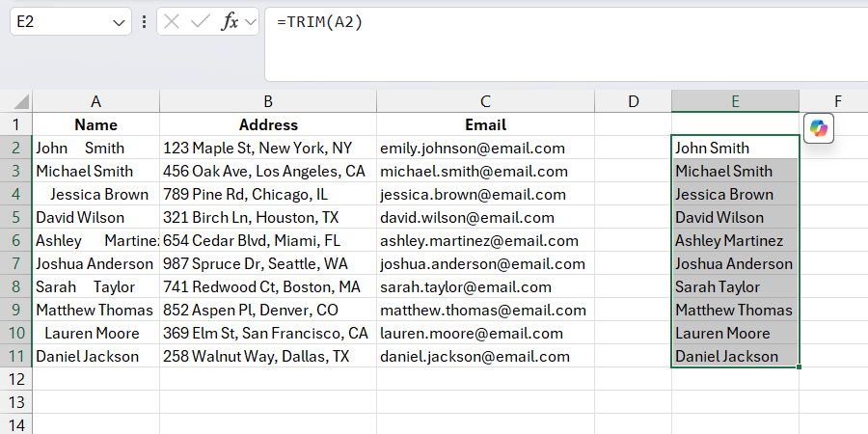Click the fill handle below Daniel Jackson in column E
Image resolution: width=868 pixels, height=434 pixels.
point(800,367)
